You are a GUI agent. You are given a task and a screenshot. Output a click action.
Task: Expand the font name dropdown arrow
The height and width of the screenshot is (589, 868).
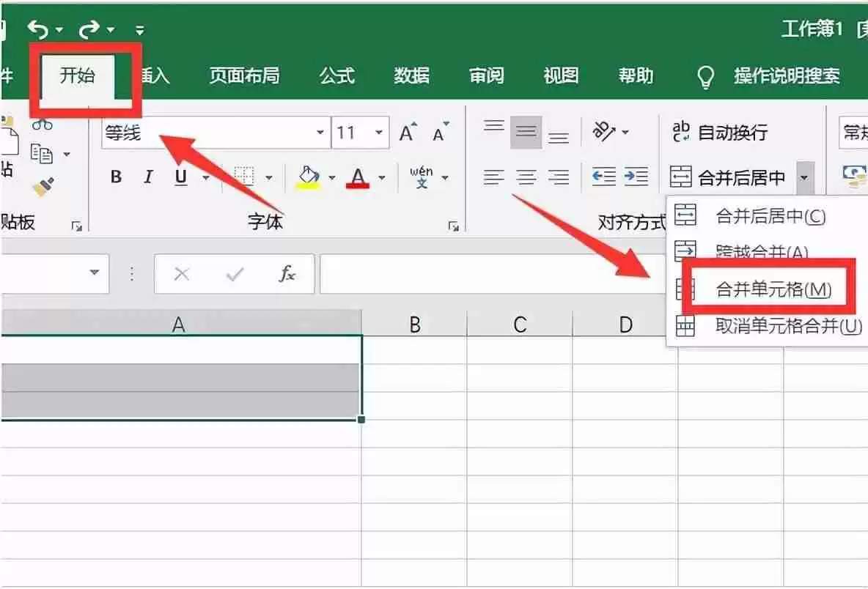coord(320,133)
